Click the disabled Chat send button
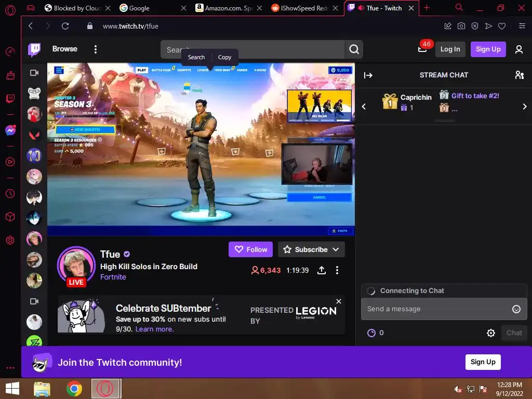 coord(514,333)
